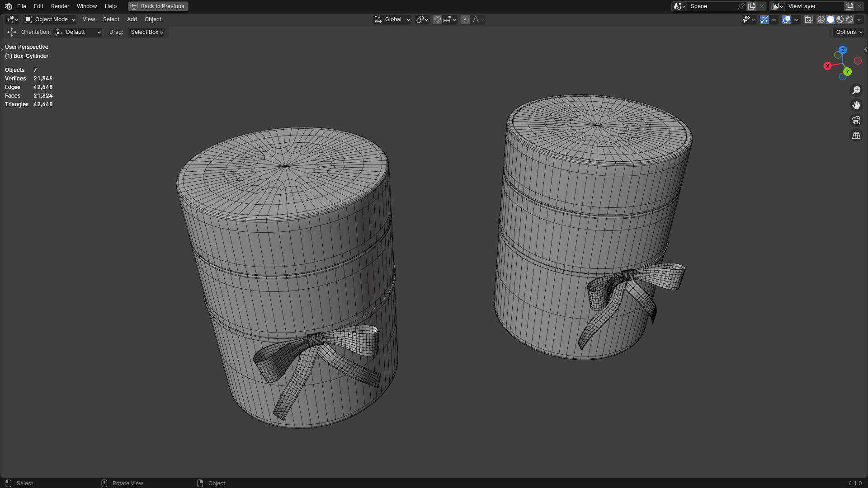Click Back to Previous button
868x488 pixels.
(x=158, y=6)
